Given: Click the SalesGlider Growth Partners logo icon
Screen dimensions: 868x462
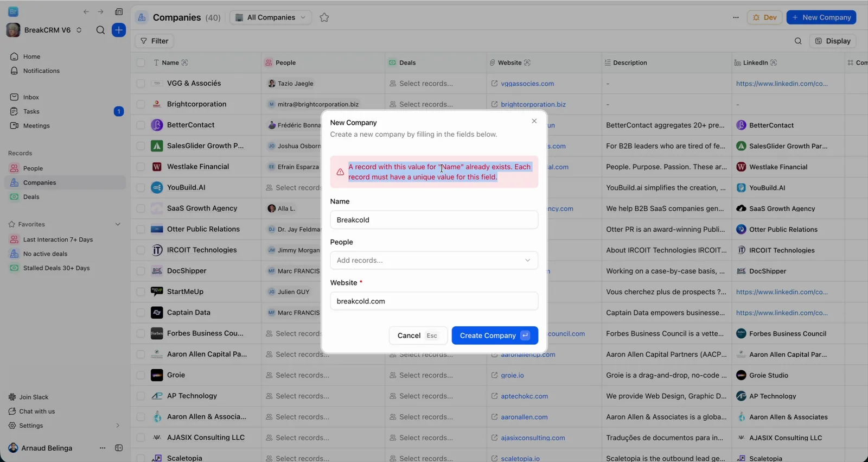Looking at the screenshot, I should coord(157,146).
